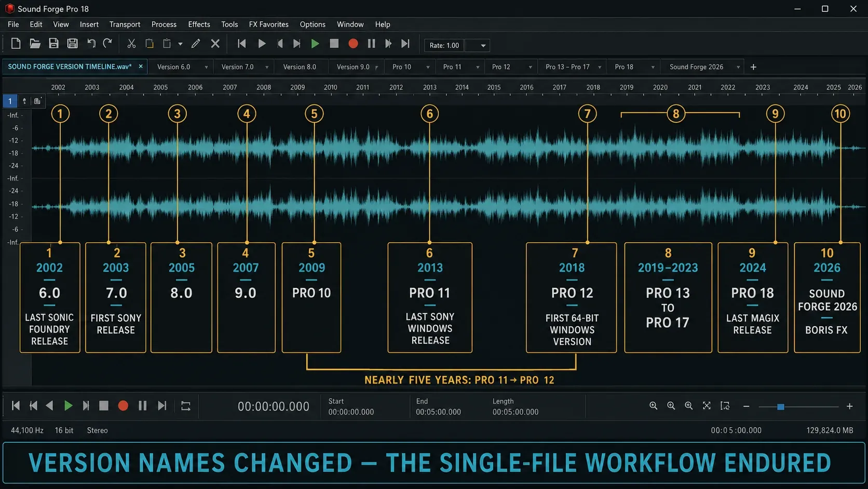Jump to end using the top toolbar
Viewport: 868px width, 489px height.
(x=405, y=44)
